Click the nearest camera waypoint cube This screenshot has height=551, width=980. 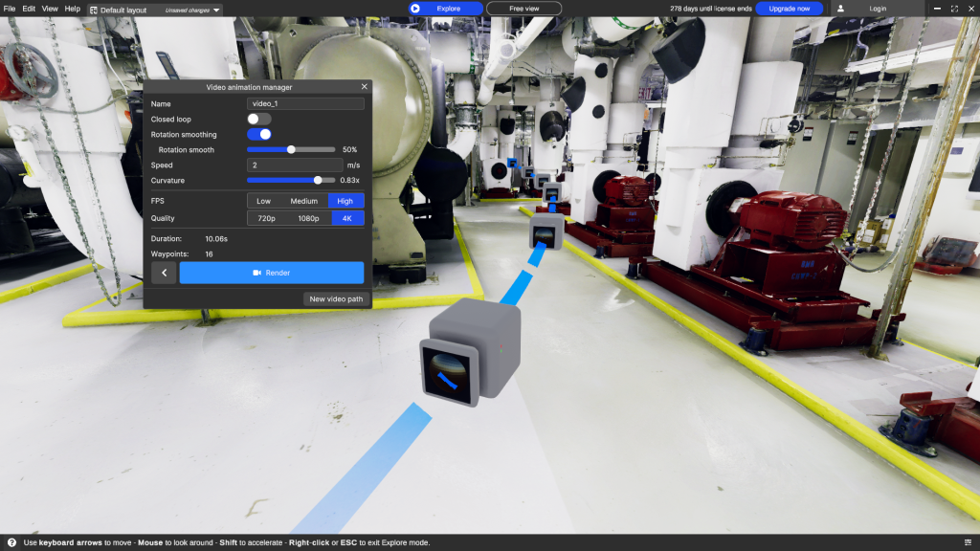[x=469, y=352]
